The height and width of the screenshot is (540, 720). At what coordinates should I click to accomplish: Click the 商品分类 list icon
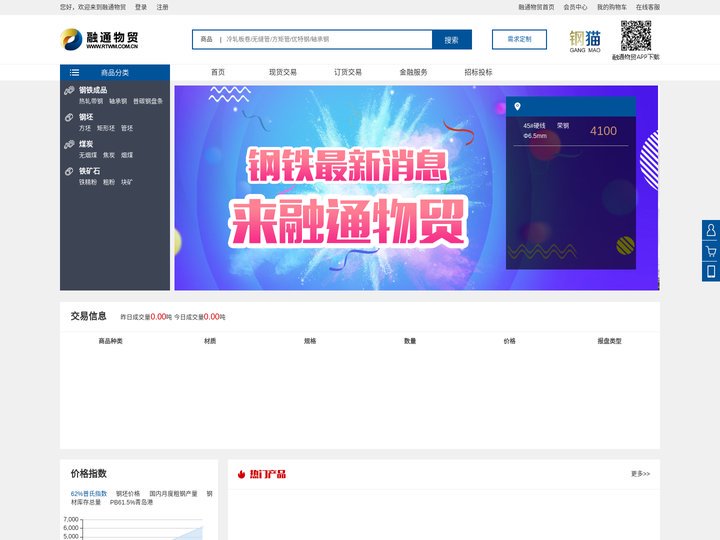[x=74, y=73]
